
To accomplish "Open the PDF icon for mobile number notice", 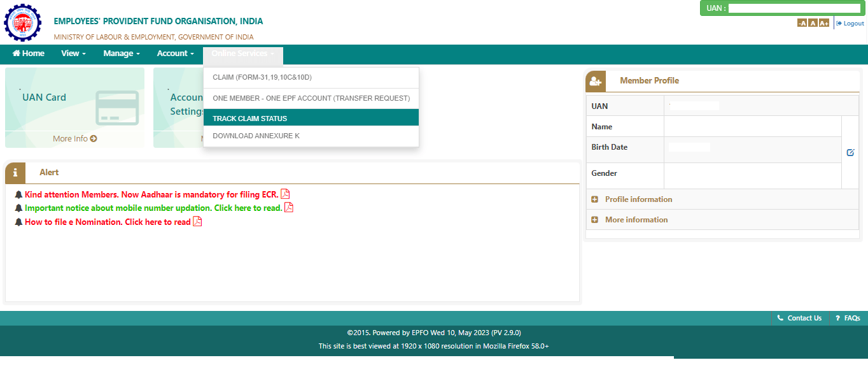I will (x=289, y=207).
